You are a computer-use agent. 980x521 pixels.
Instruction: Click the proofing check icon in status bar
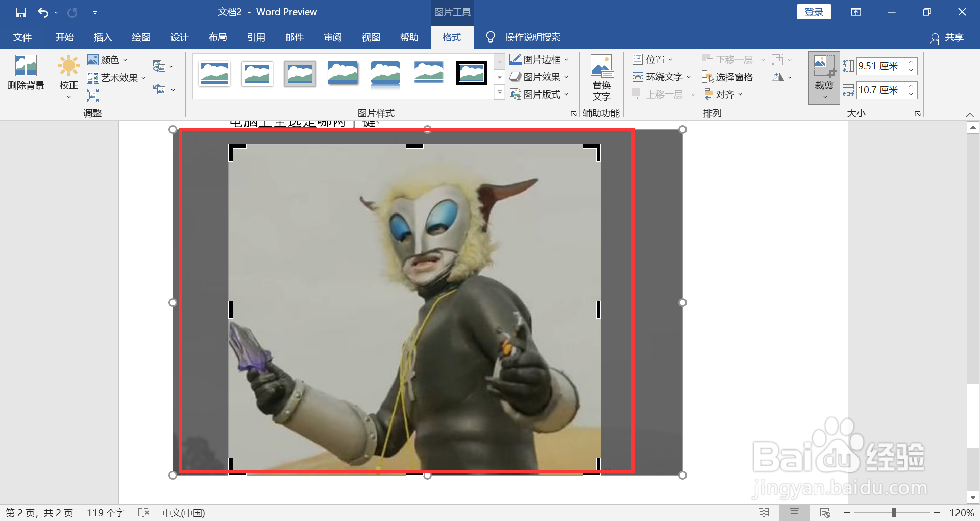tap(143, 513)
